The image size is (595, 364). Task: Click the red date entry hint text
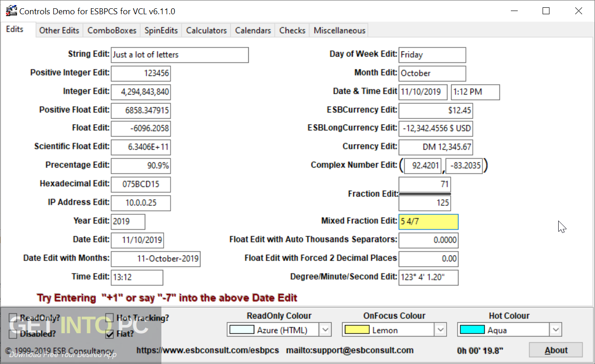167,298
